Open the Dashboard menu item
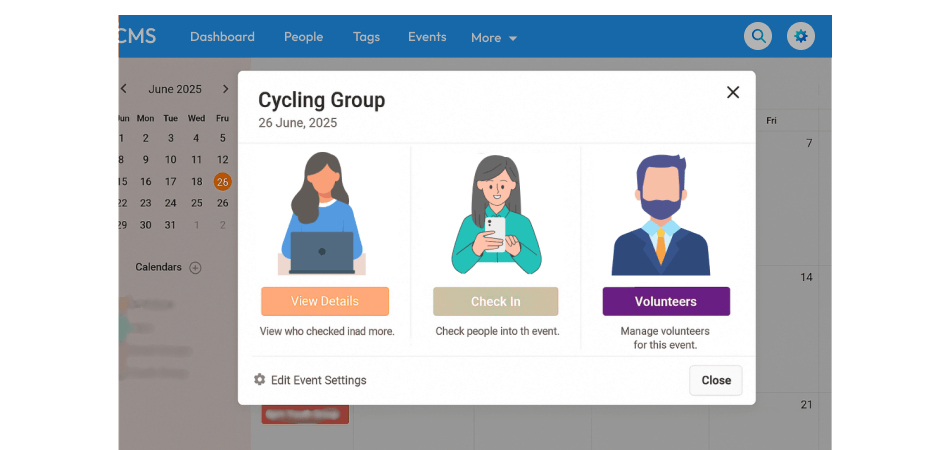This screenshot has width=950, height=450. click(x=222, y=37)
